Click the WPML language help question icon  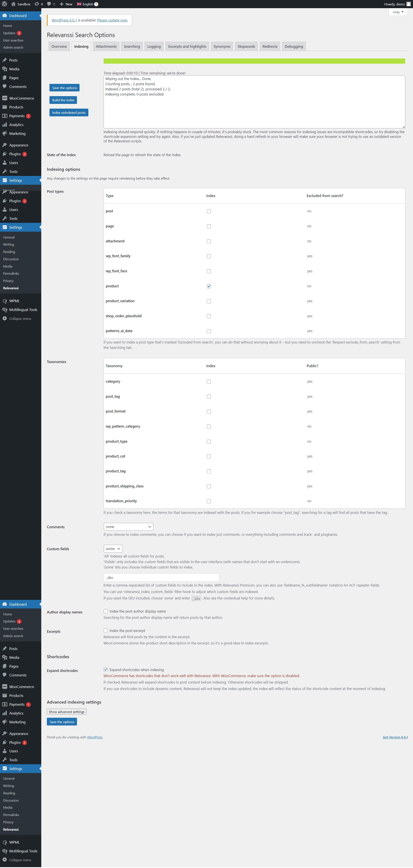click(x=96, y=4)
